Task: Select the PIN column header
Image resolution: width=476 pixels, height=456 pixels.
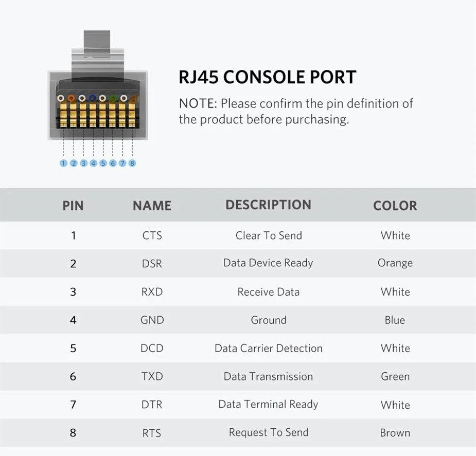Action: [73, 206]
